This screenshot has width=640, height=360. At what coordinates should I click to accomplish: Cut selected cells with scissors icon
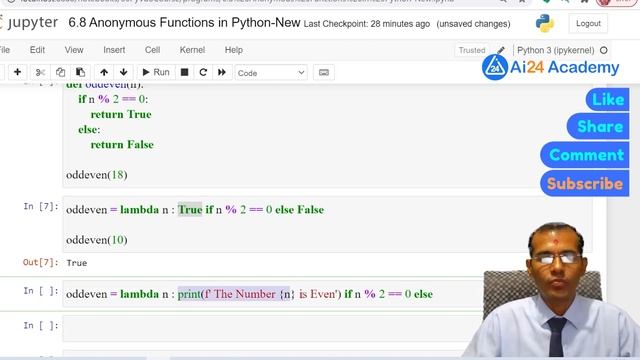(x=40, y=72)
